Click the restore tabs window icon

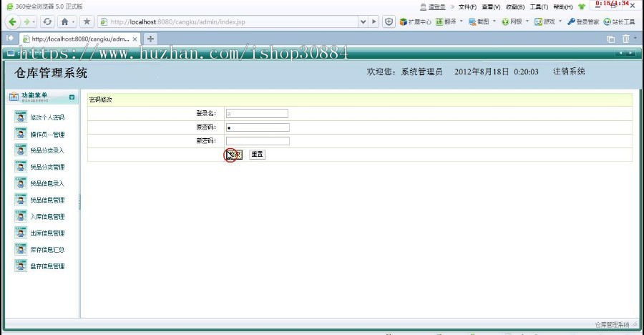pos(611,39)
